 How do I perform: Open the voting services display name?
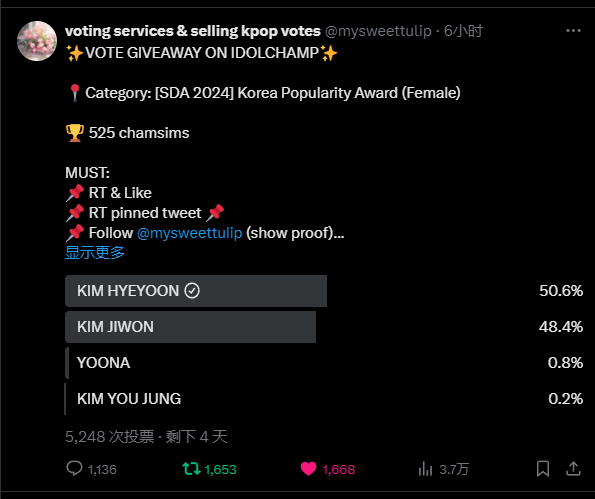(193, 31)
